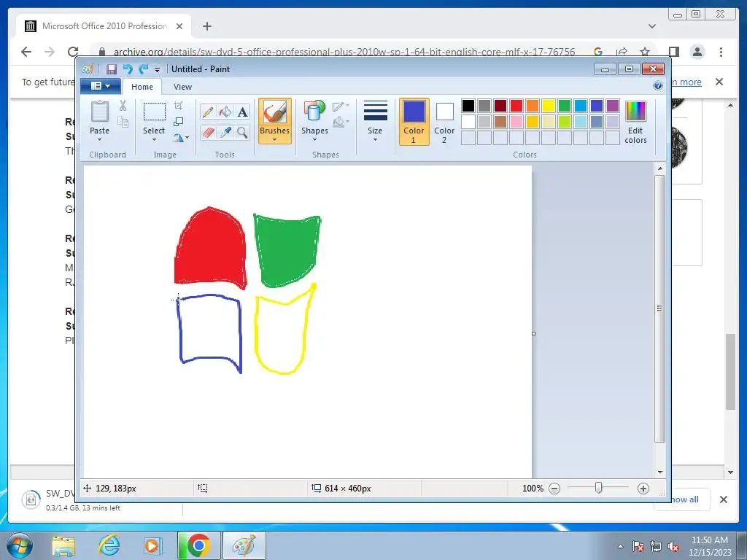
Task: Click zoom in plus button in status bar
Action: 643,488
